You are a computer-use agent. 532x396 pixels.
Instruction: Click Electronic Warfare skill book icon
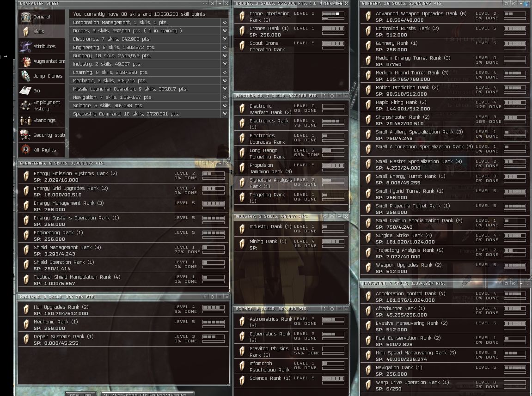click(x=242, y=109)
